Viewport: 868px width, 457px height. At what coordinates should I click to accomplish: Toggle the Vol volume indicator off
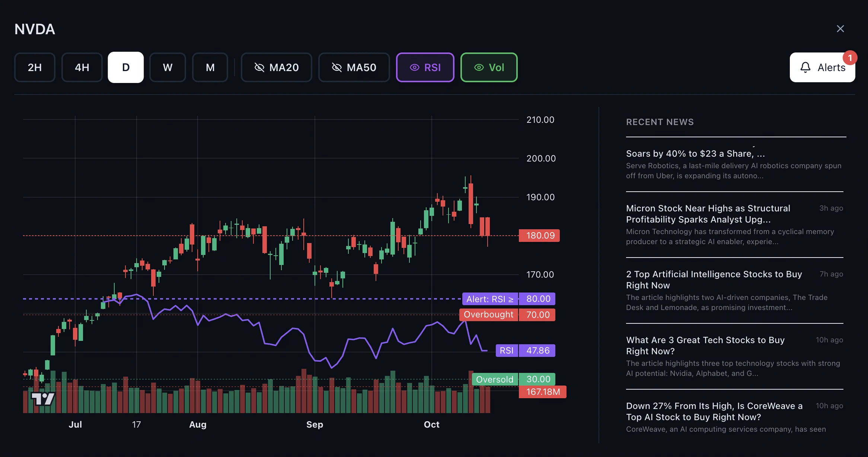coord(489,67)
